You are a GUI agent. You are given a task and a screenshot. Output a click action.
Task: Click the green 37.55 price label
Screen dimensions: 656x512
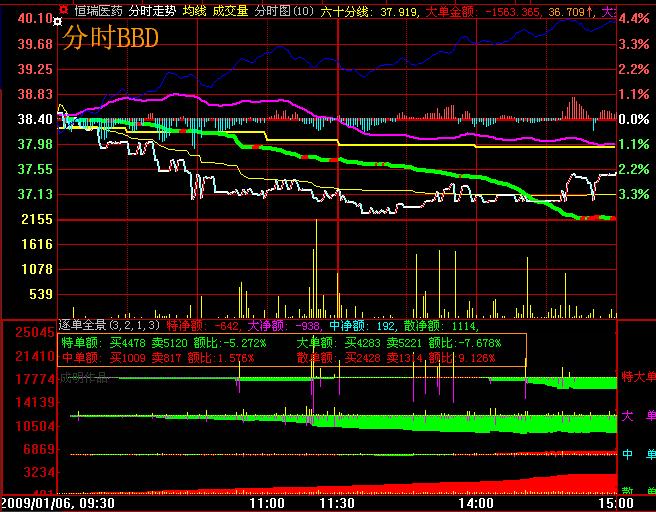[35, 169]
